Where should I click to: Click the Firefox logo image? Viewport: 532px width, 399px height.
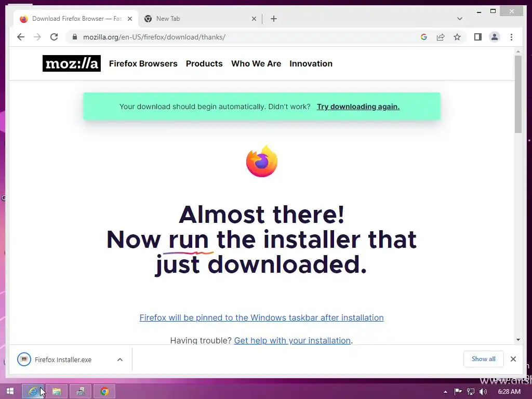click(262, 161)
